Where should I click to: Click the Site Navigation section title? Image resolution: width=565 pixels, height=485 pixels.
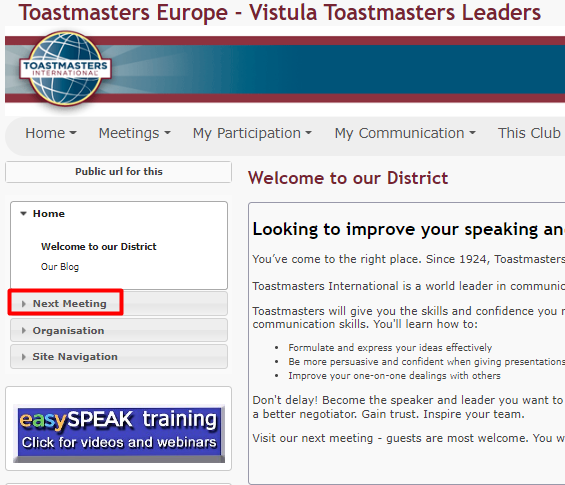click(x=75, y=357)
